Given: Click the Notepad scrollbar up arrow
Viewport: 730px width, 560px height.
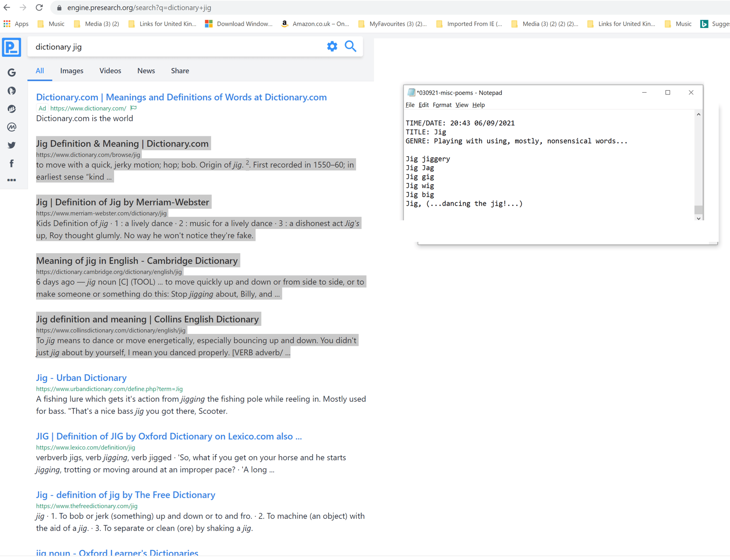Looking at the screenshot, I should coord(699,114).
